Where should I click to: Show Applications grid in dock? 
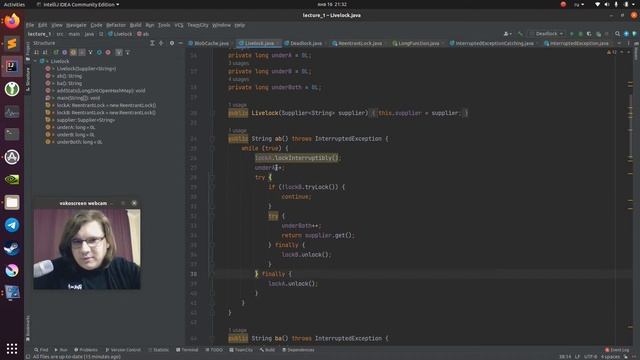coord(12,348)
